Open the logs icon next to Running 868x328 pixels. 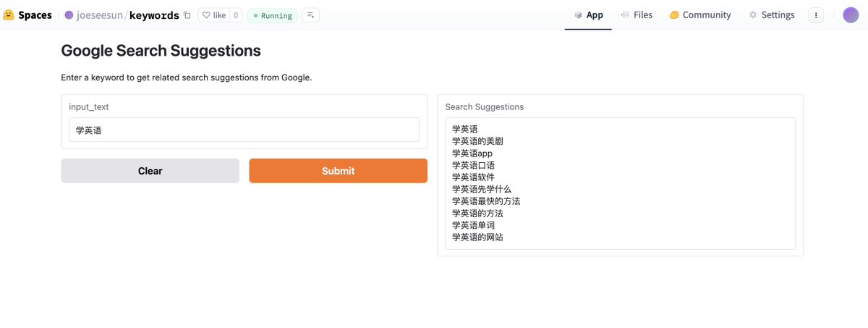pos(310,15)
